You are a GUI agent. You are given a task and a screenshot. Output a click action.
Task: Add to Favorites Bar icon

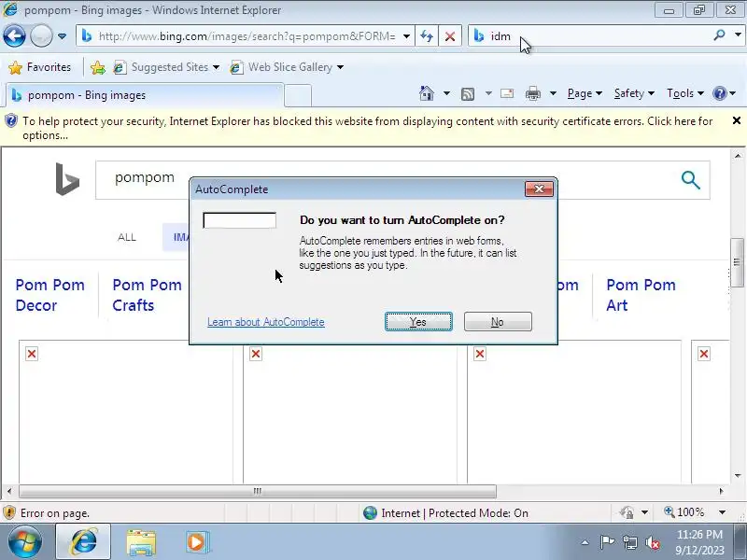coord(98,67)
